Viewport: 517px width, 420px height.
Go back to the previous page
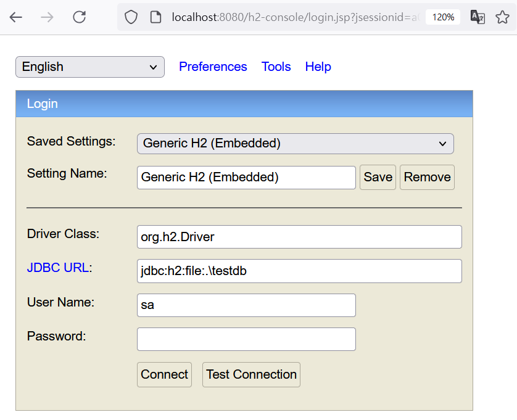point(16,17)
